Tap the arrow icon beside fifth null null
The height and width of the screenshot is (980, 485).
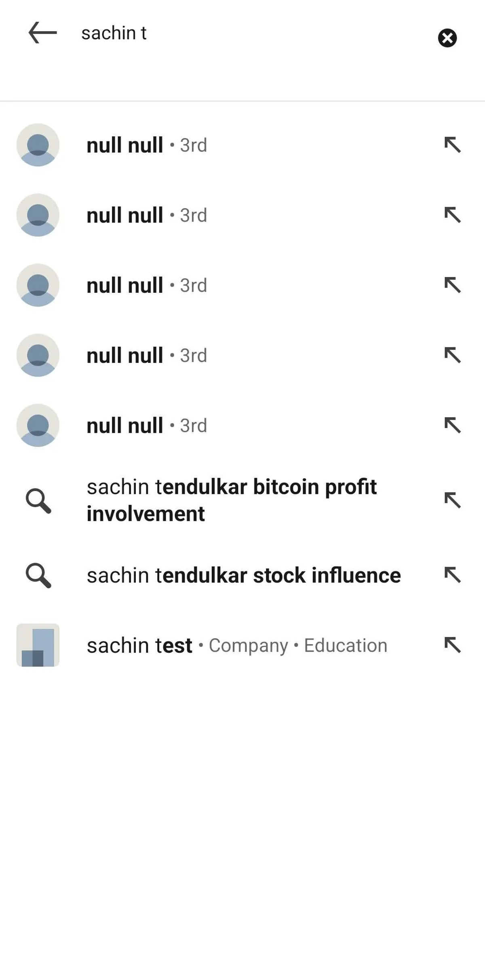[x=452, y=425]
